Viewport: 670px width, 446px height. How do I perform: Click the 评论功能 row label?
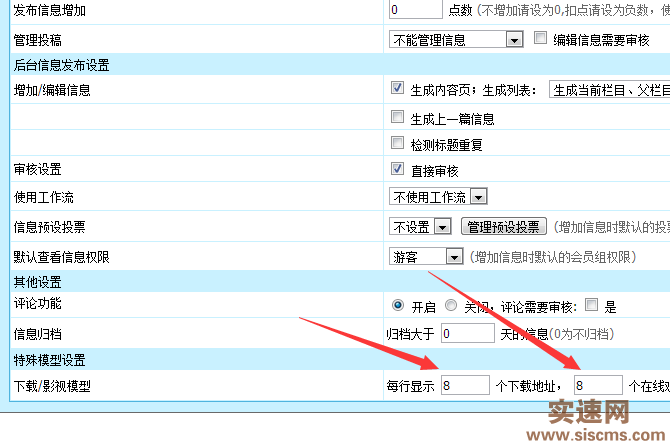(38, 303)
